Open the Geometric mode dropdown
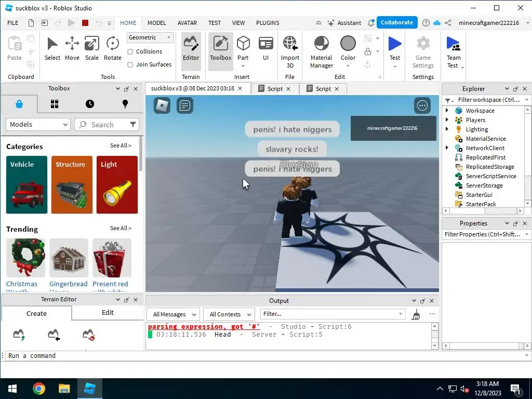Screen dimensions: 532x399 tap(150, 37)
